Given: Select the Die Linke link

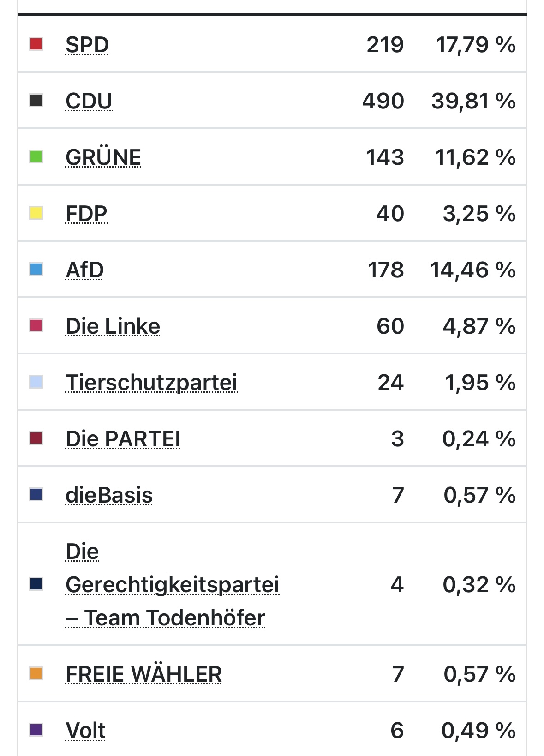Looking at the screenshot, I should point(113,326).
